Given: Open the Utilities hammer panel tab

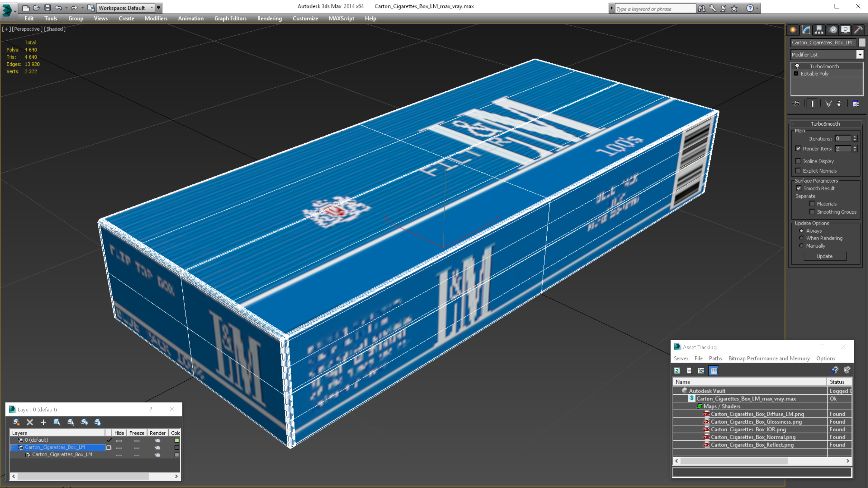Looking at the screenshot, I should click(x=859, y=30).
